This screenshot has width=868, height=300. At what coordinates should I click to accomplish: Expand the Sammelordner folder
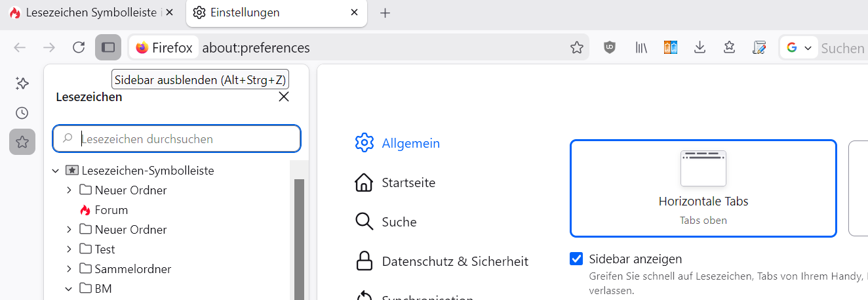69,269
